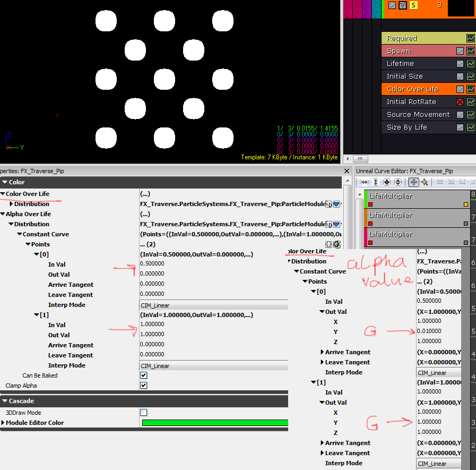
Task: Open curve graph for Required module
Action: coord(471,38)
